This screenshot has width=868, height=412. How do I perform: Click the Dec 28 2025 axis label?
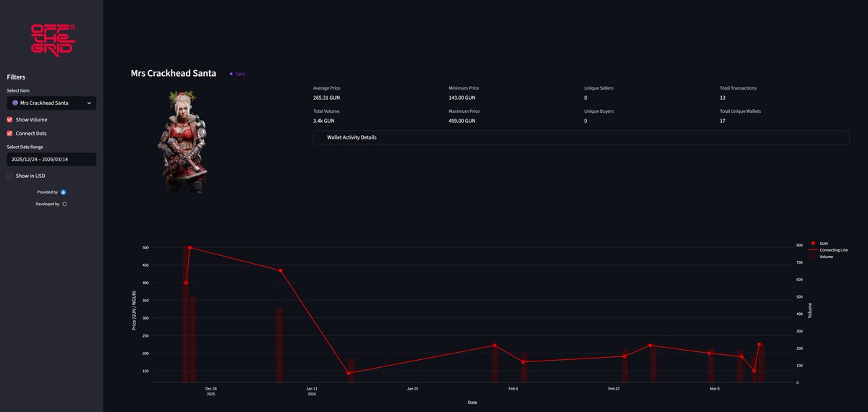(210, 391)
